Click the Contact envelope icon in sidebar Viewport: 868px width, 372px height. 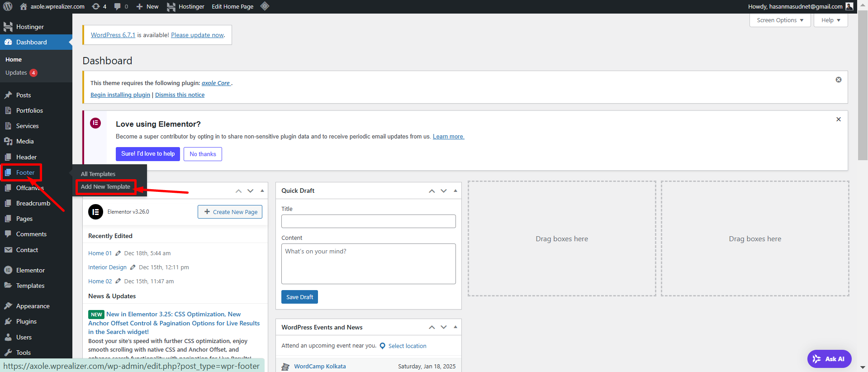tap(8, 250)
